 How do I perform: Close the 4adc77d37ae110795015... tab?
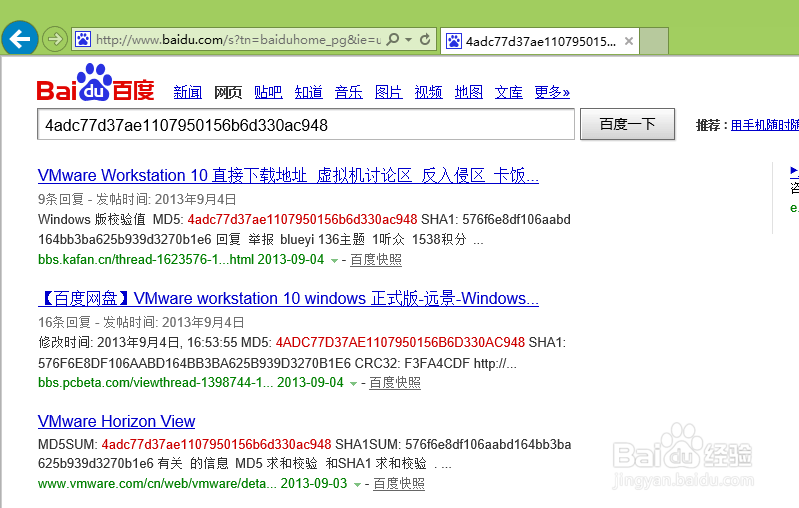coord(629,41)
